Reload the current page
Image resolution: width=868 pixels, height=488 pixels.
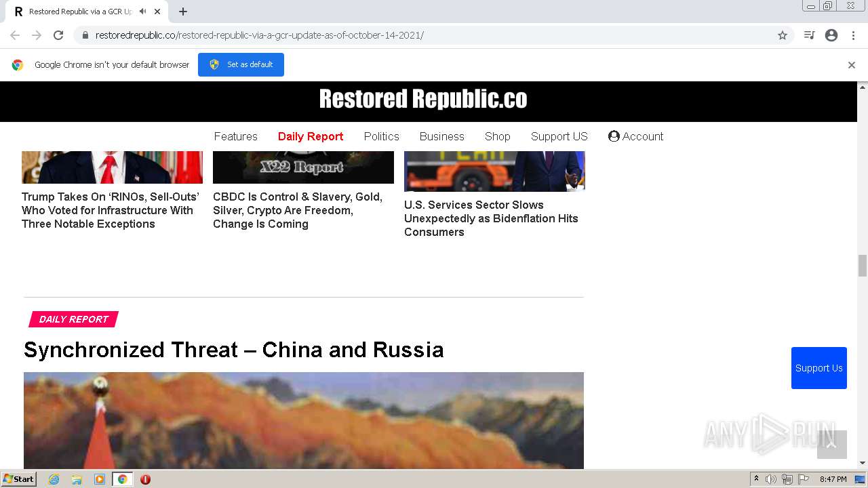[58, 35]
